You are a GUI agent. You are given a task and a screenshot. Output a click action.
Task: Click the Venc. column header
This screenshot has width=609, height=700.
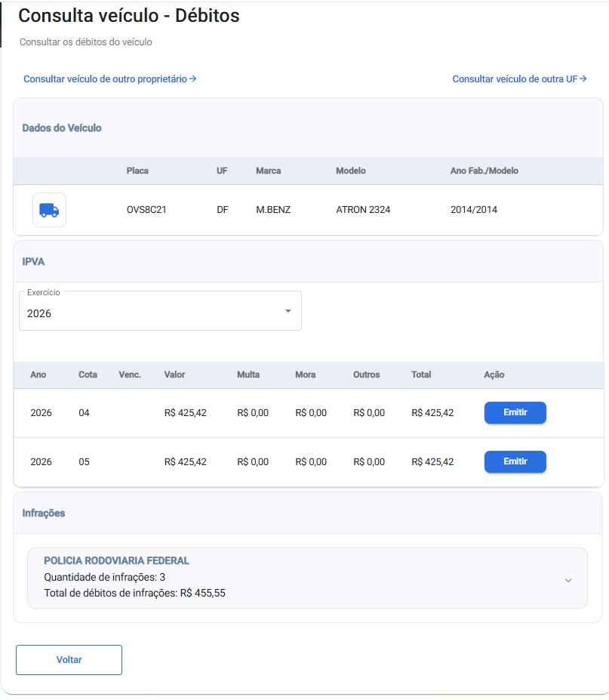tap(130, 375)
